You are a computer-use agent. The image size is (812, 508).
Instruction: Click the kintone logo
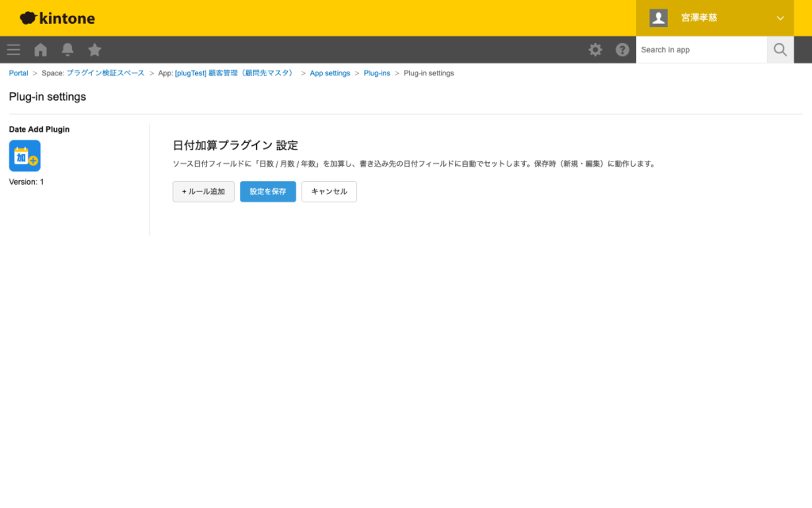56,17
